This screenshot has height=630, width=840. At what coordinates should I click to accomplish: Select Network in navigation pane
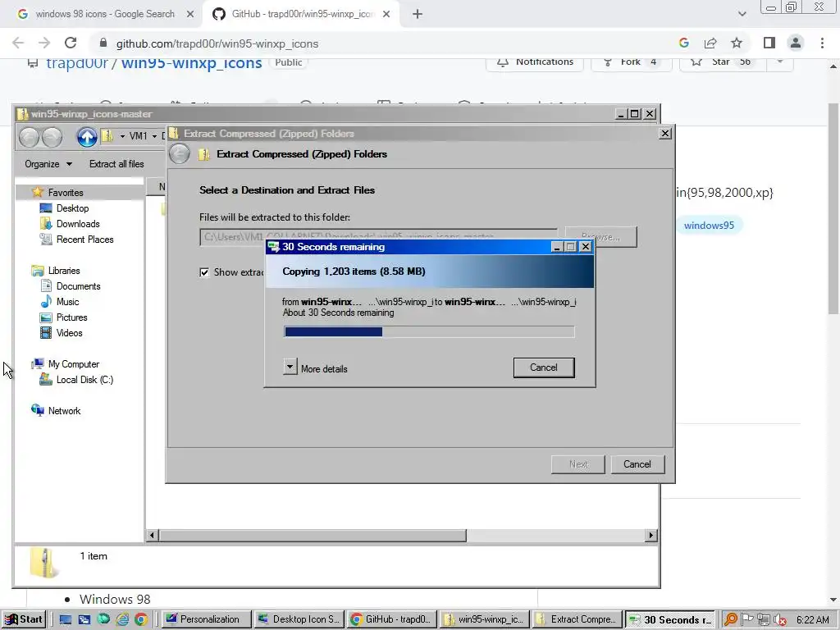coord(64,411)
